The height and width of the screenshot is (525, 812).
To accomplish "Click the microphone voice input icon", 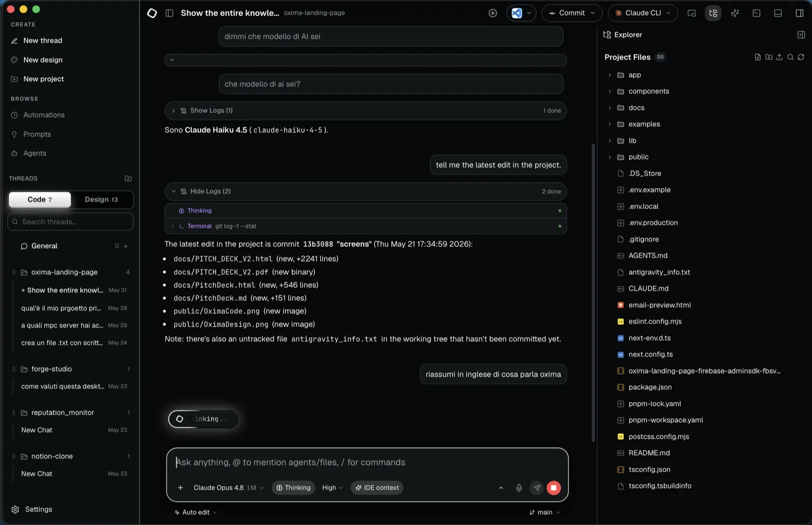I will tap(519, 488).
